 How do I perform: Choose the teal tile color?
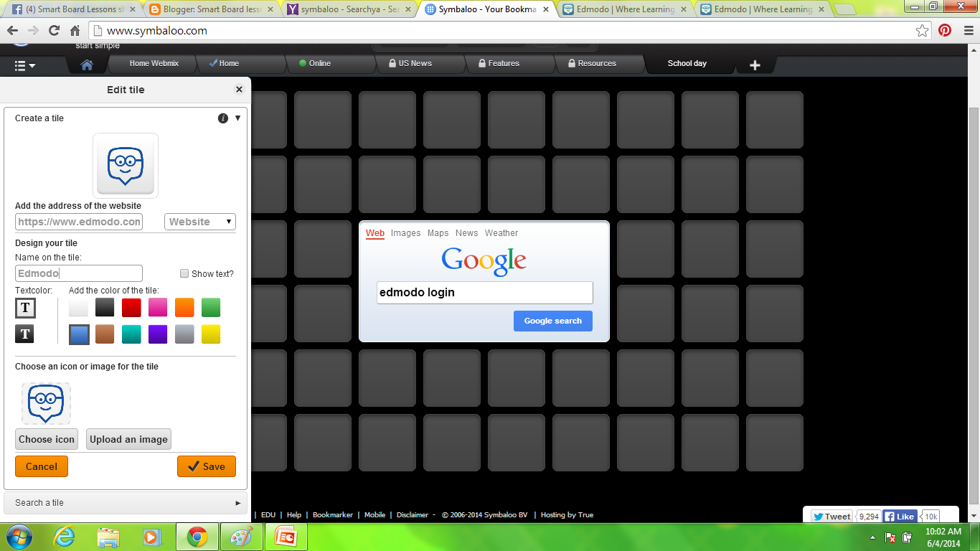[131, 334]
